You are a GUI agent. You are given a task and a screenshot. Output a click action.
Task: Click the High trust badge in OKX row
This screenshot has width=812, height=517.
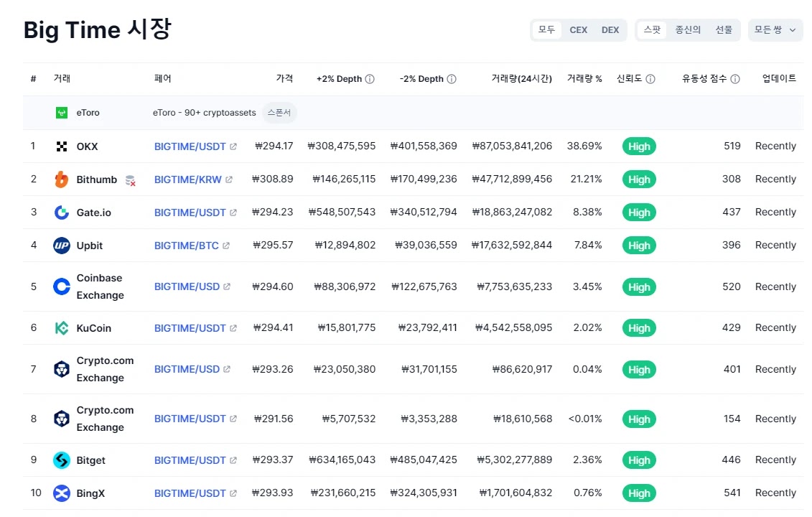click(x=639, y=146)
